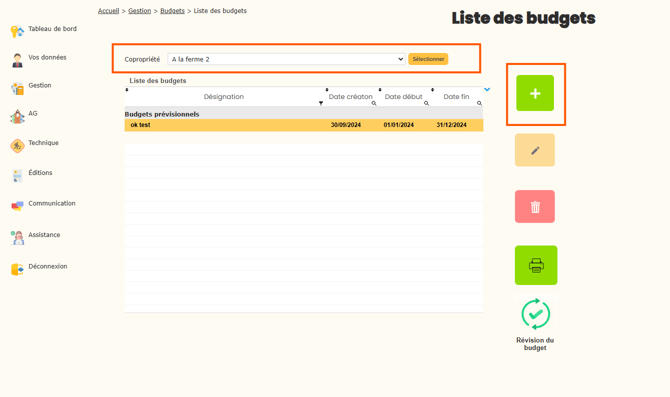Viewport: 670px width, 397px height.
Task: Click the filter icon in Désignation column
Action: (x=321, y=103)
